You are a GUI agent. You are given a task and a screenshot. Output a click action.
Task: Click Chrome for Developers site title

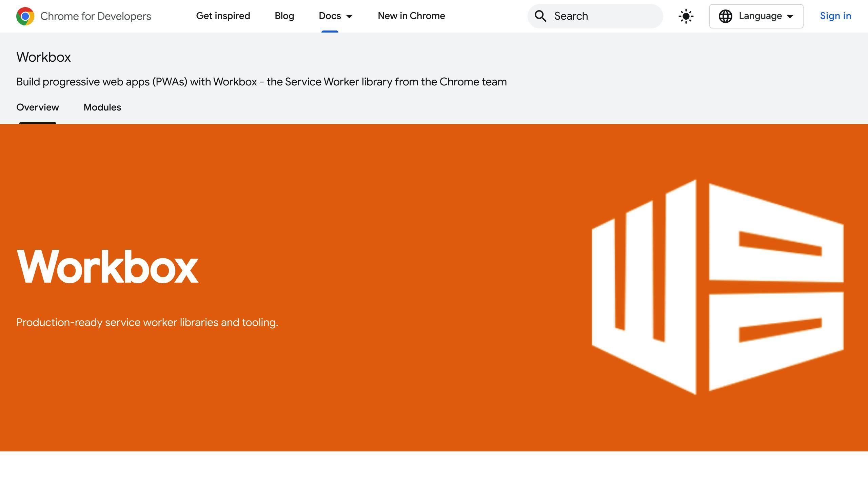pos(95,16)
